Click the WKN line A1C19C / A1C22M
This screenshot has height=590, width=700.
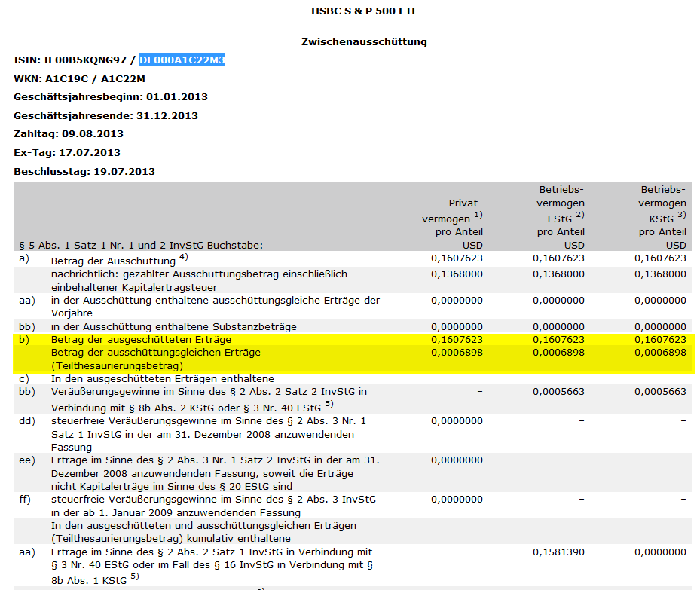tap(79, 79)
